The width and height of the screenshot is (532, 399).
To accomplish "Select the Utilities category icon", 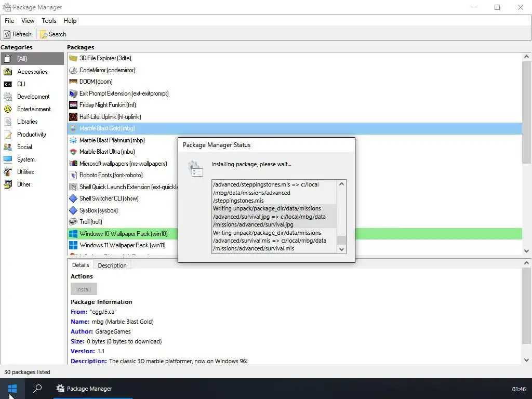I will tap(8, 172).
